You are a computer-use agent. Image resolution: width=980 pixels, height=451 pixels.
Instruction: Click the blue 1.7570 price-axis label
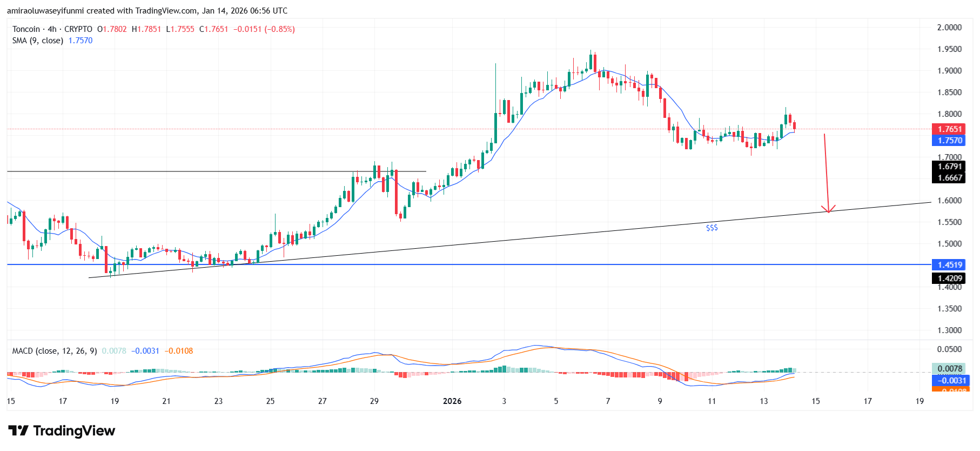[950, 141]
